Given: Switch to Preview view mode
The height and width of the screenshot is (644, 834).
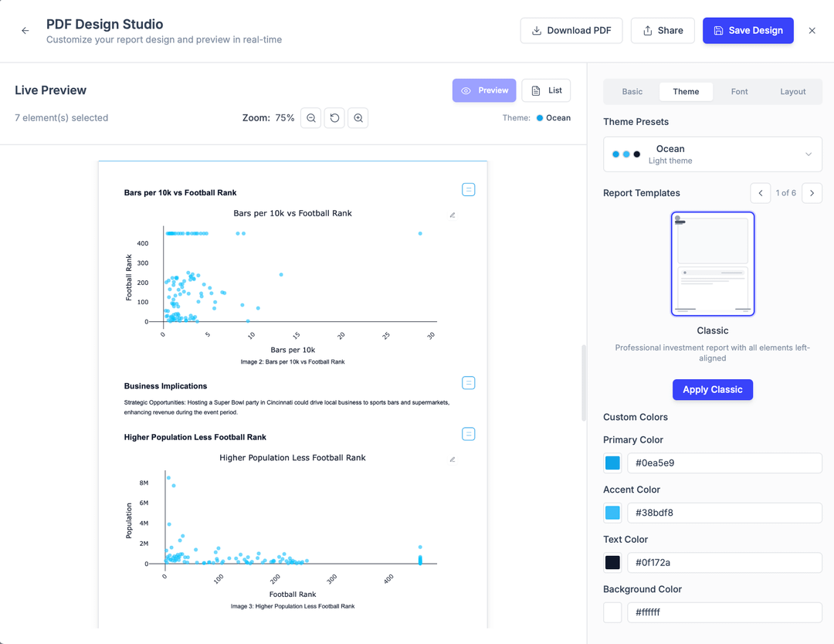Looking at the screenshot, I should [x=484, y=90].
